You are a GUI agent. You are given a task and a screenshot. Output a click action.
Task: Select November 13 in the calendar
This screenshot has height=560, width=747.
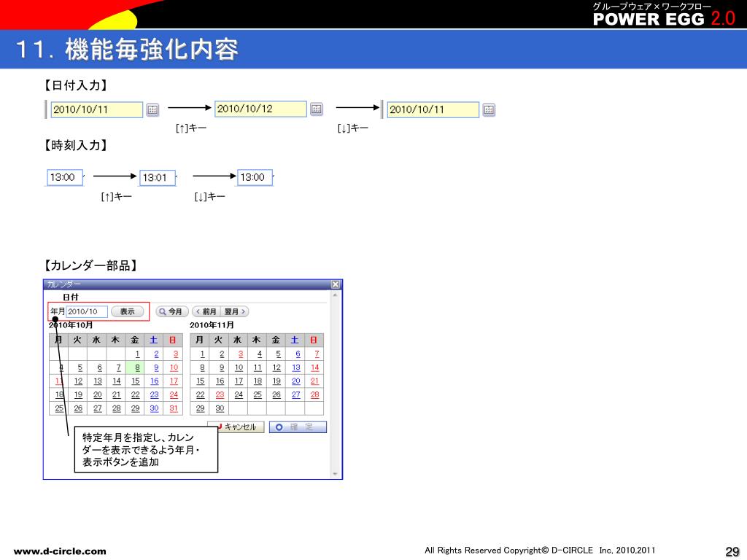click(x=296, y=367)
